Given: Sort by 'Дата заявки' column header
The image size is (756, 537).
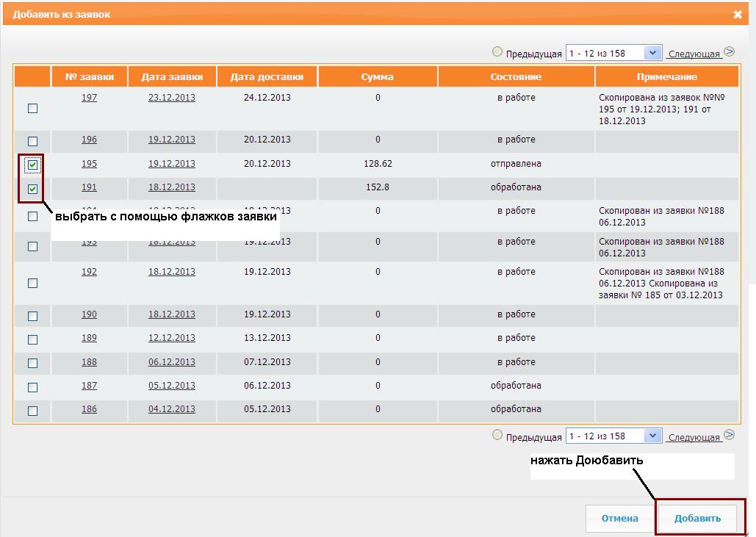Looking at the screenshot, I should coord(172,76).
